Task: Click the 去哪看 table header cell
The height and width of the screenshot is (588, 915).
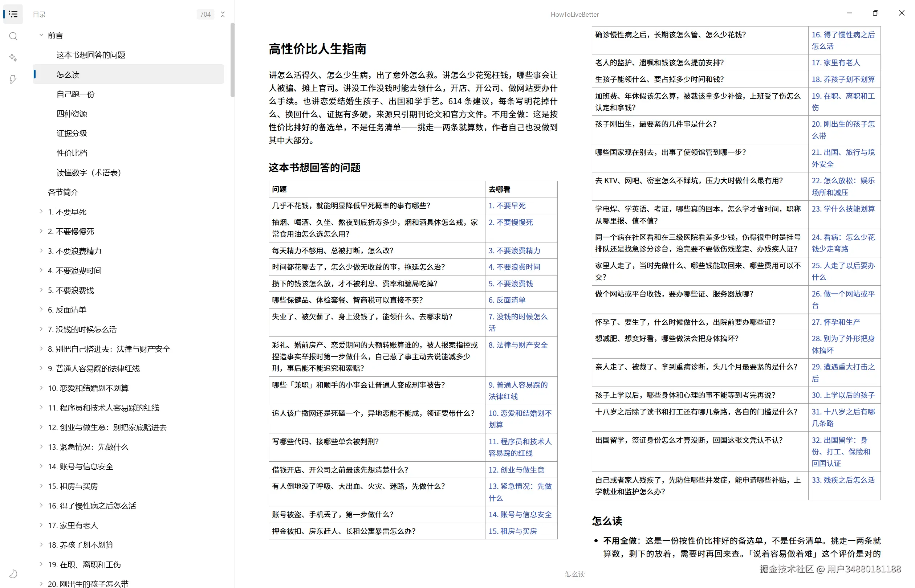Action: click(x=521, y=189)
